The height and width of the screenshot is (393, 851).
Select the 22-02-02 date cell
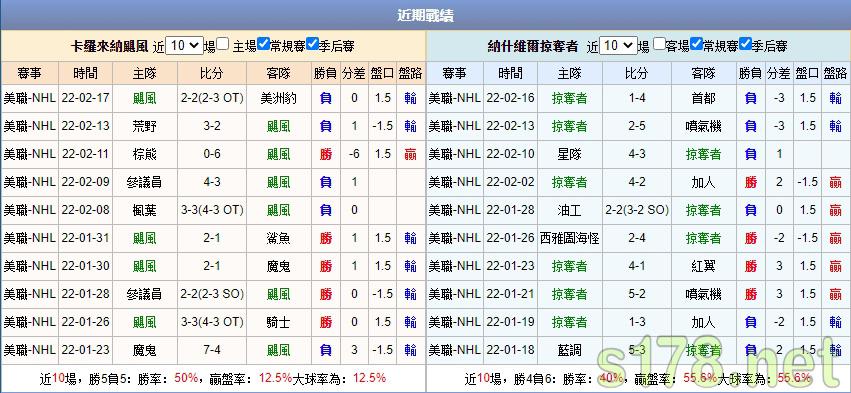tap(511, 182)
